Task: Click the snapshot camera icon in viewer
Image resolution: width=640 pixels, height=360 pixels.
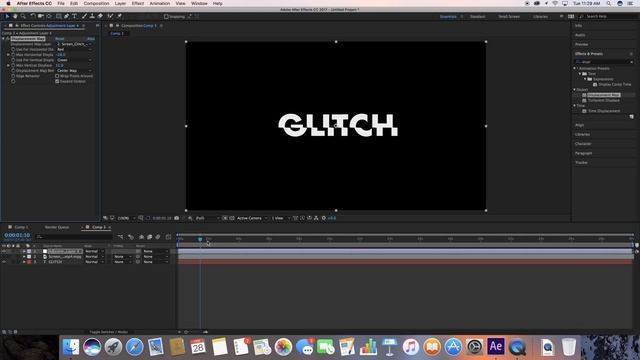Action: (176, 218)
